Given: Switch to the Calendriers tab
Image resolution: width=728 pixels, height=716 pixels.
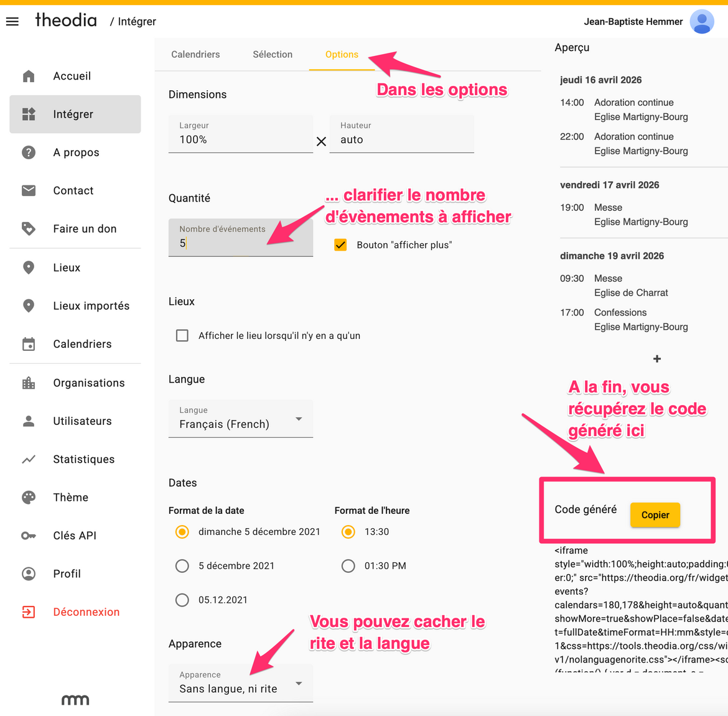Looking at the screenshot, I should coord(195,54).
